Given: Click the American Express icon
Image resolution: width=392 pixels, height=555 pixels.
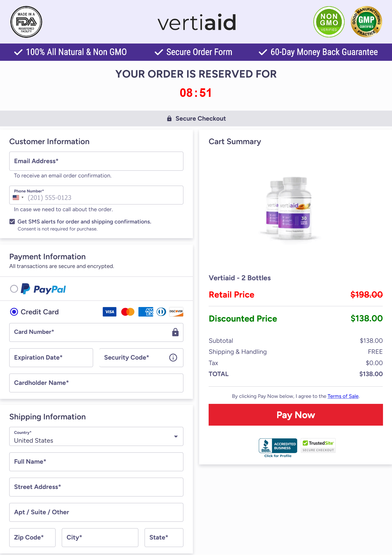Looking at the screenshot, I should click(146, 312).
